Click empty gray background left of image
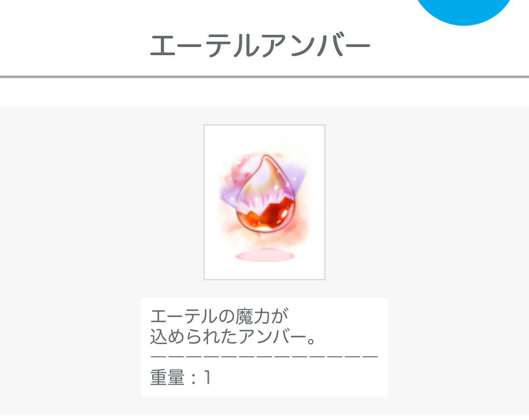The image size is (529, 420). pyautogui.click(x=101, y=203)
